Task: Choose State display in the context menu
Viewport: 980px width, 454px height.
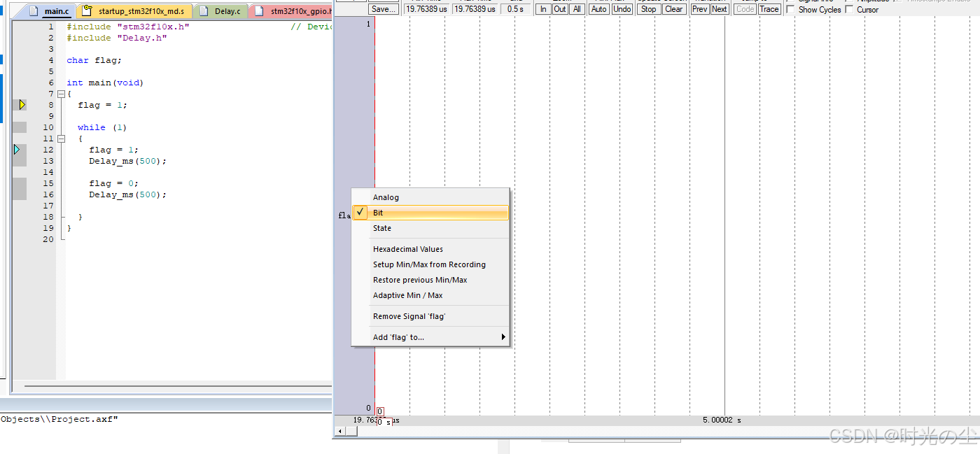Action: tap(430, 228)
